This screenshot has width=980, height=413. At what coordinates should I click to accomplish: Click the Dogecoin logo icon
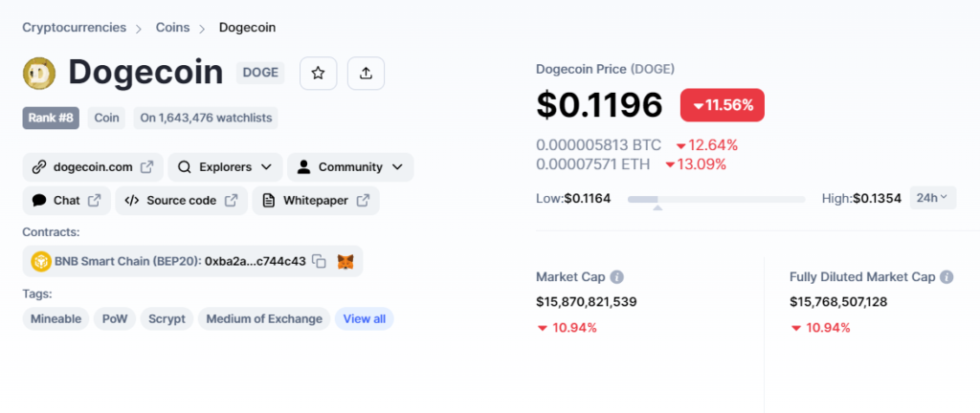tap(39, 73)
